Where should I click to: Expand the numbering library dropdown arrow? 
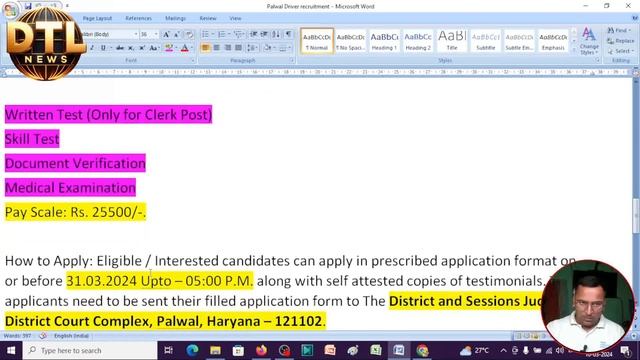tap(229, 35)
